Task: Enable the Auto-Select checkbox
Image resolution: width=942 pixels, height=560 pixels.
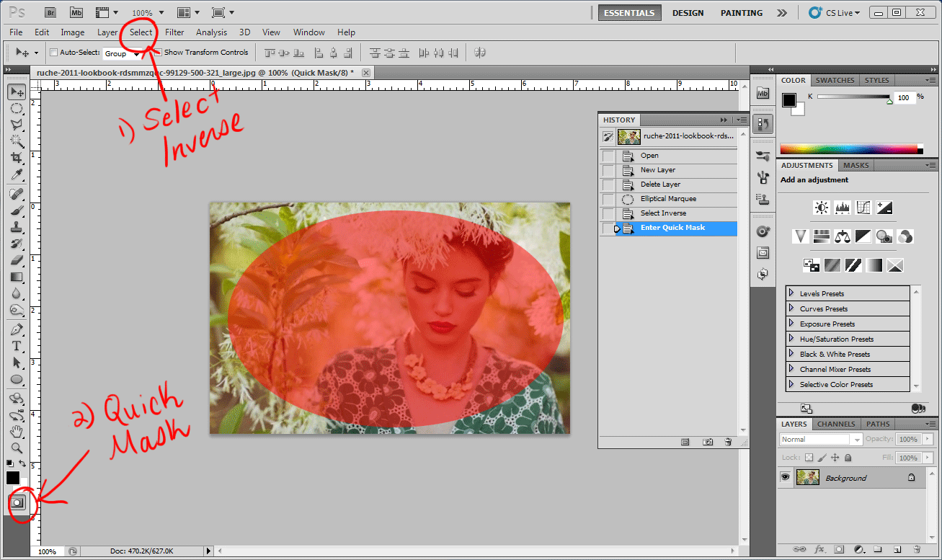Action: (53, 53)
